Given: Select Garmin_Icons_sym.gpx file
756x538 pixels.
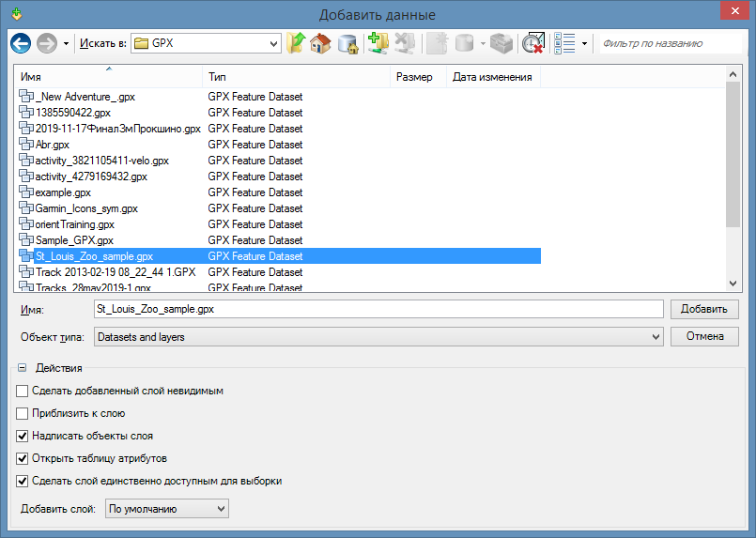Looking at the screenshot, I should (86, 208).
